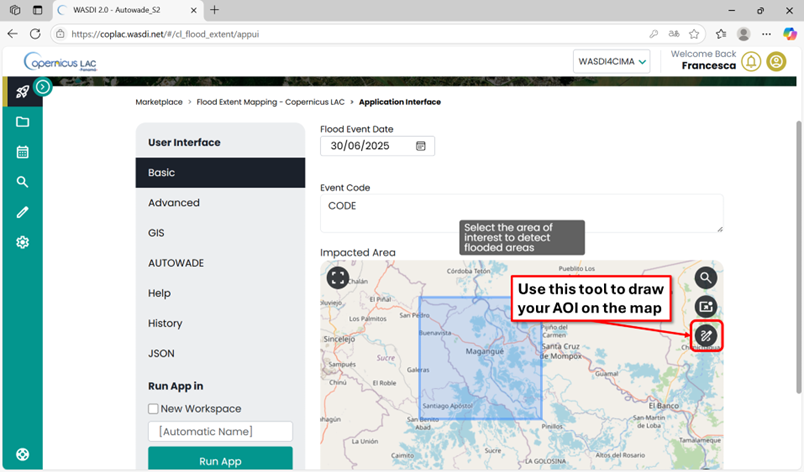Open the Settings gear icon in sidebar
This screenshot has height=472, width=804.
22,242
